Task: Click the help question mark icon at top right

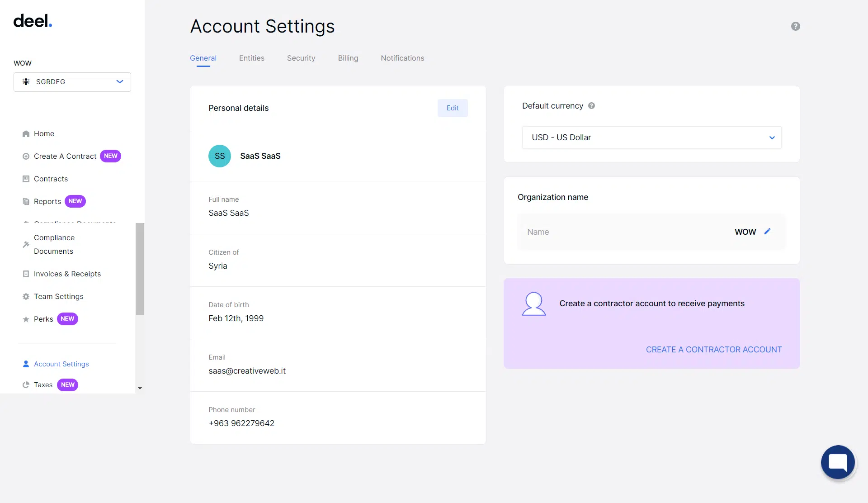Action: [x=795, y=26]
